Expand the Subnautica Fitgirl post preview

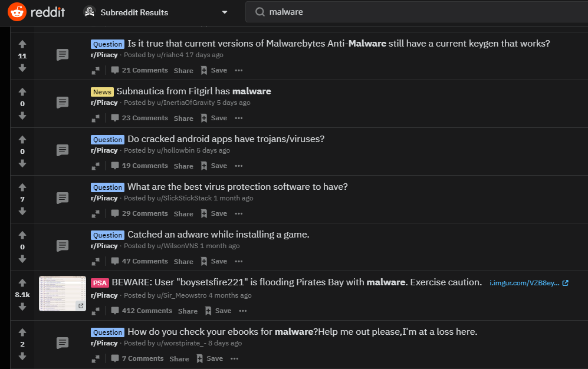(96, 118)
